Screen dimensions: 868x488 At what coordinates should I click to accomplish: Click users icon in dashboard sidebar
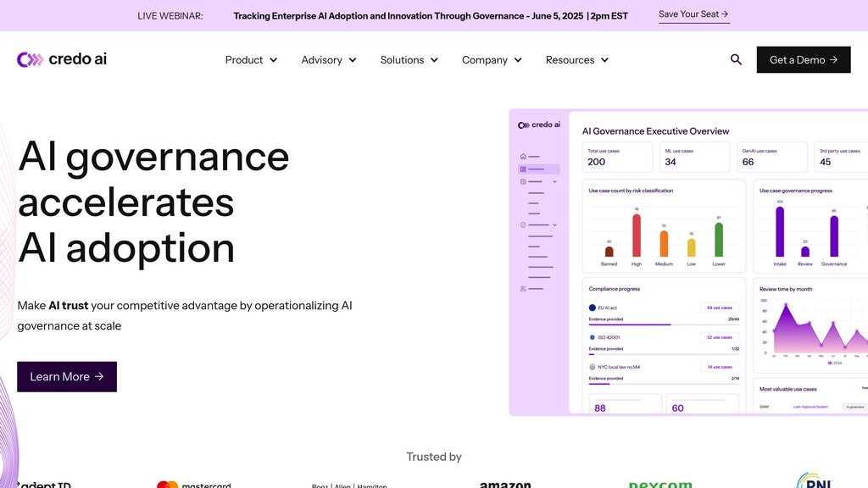(x=523, y=289)
